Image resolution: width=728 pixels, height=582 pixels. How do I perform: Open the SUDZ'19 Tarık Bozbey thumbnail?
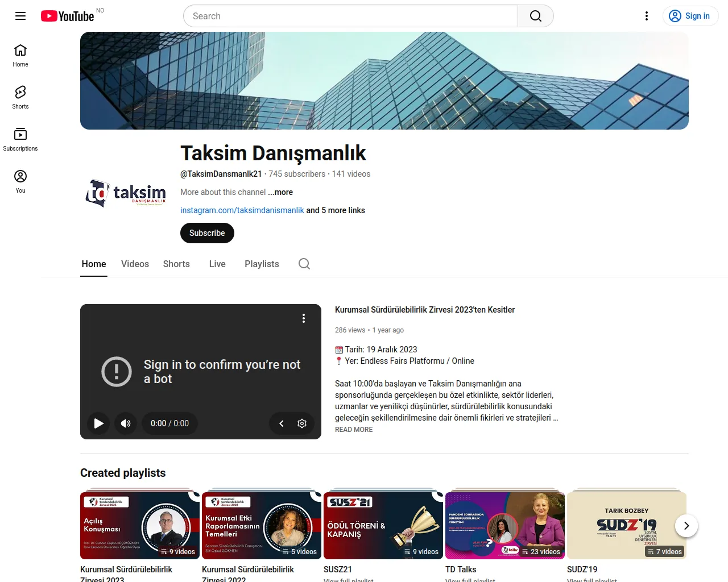click(x=627, y=526)
